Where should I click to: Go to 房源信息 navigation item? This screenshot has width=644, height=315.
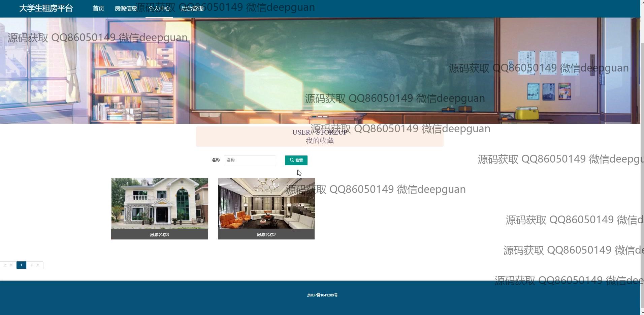[x=126, y=8]
